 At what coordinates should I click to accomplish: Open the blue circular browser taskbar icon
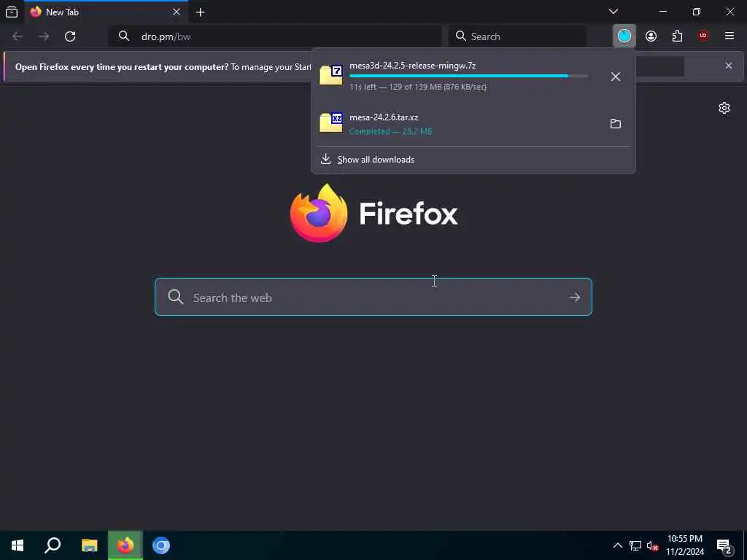(161, 545)
